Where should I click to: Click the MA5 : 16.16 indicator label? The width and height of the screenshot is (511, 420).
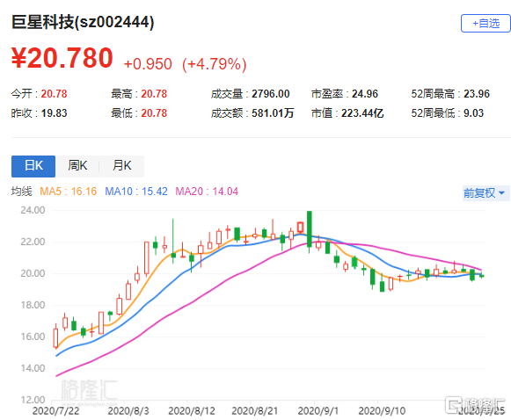68,192
